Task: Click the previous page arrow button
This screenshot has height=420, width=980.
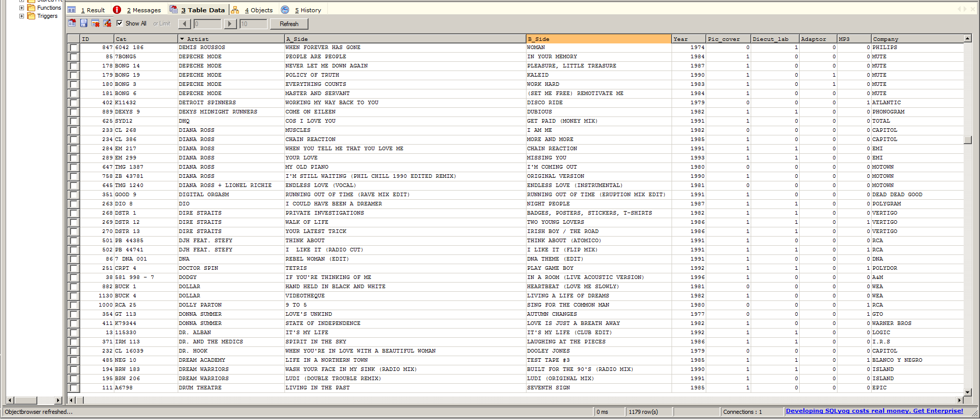Action: tap(184, 24)
